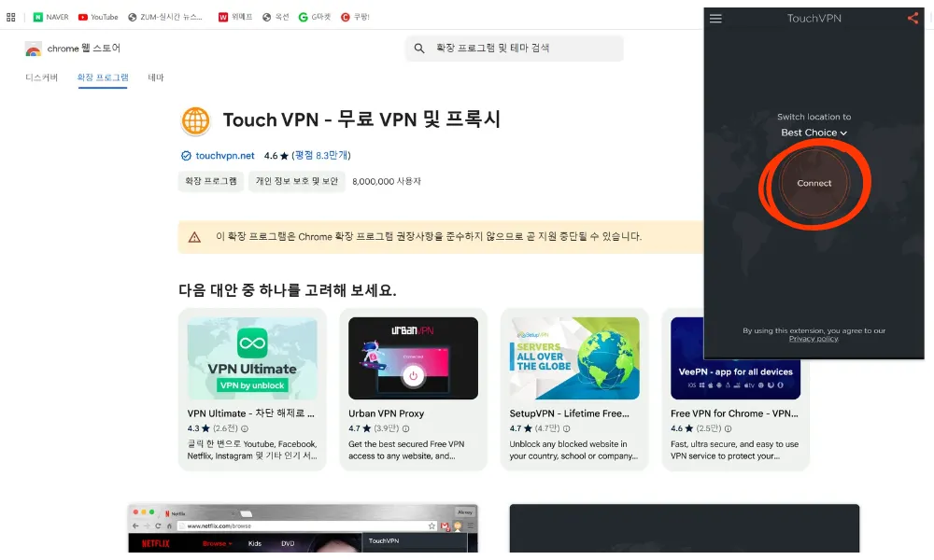Open the ZUM news bookmark
934x560 pixels.
[165, 17]
